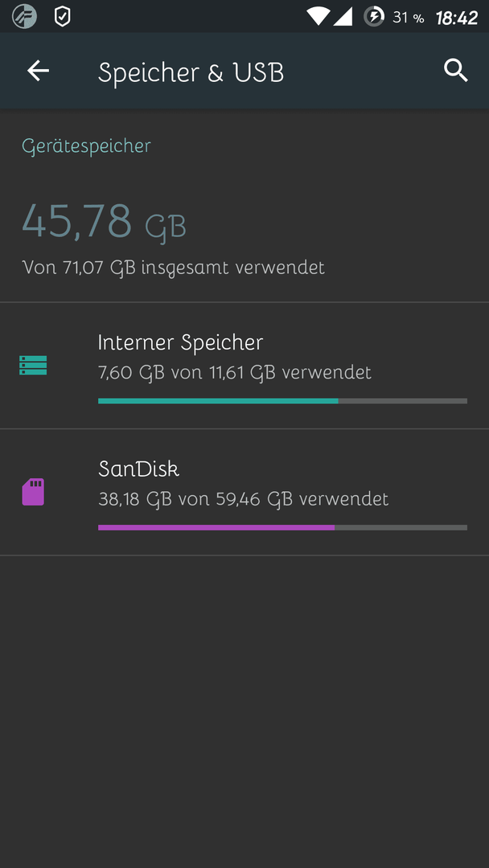Tap the teal internal storage icon
This screenshot has width=489, height=868.
[x=33, y=366]
